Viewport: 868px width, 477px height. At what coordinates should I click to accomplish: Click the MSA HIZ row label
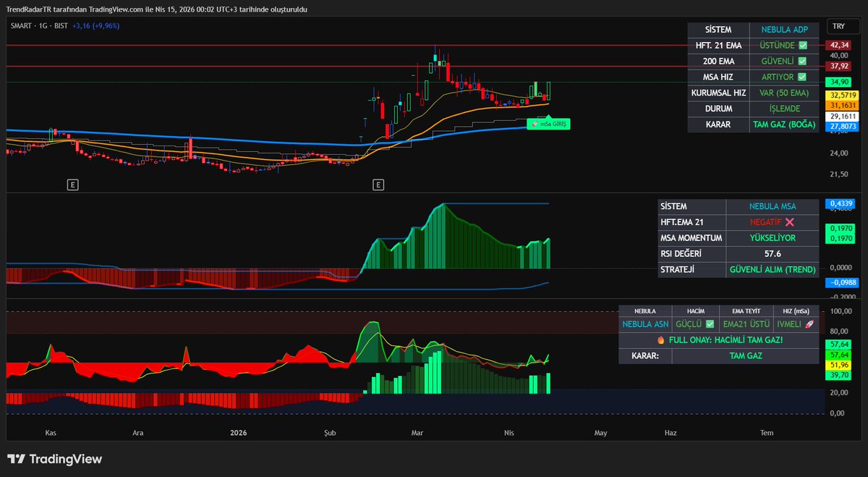[718, 77]
